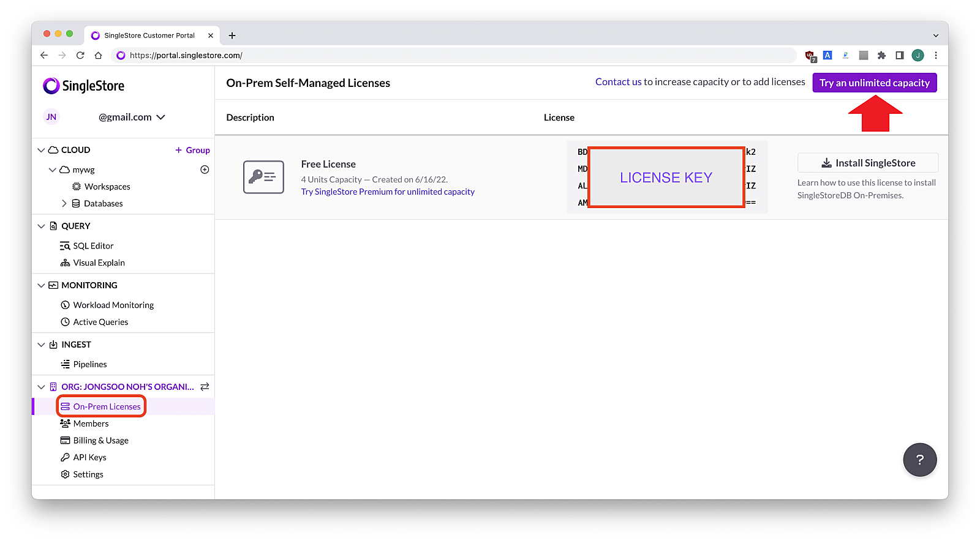The height and width of the screenshot is (541, 980).
Task: Collapse the QUERY section
Action: [41, 226]
